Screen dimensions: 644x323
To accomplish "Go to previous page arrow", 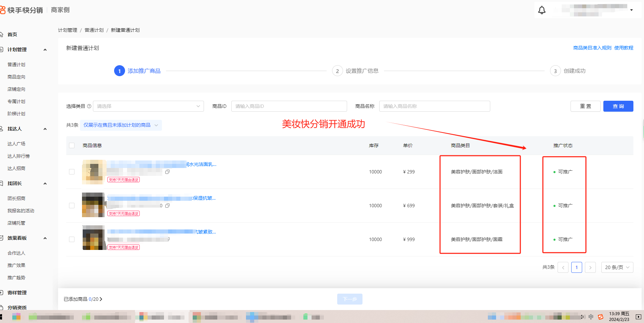I will pos(563,267).
